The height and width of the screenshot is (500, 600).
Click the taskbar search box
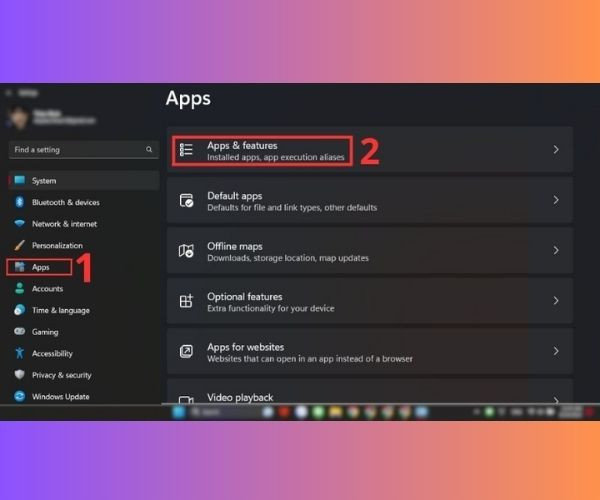(223, 412)
